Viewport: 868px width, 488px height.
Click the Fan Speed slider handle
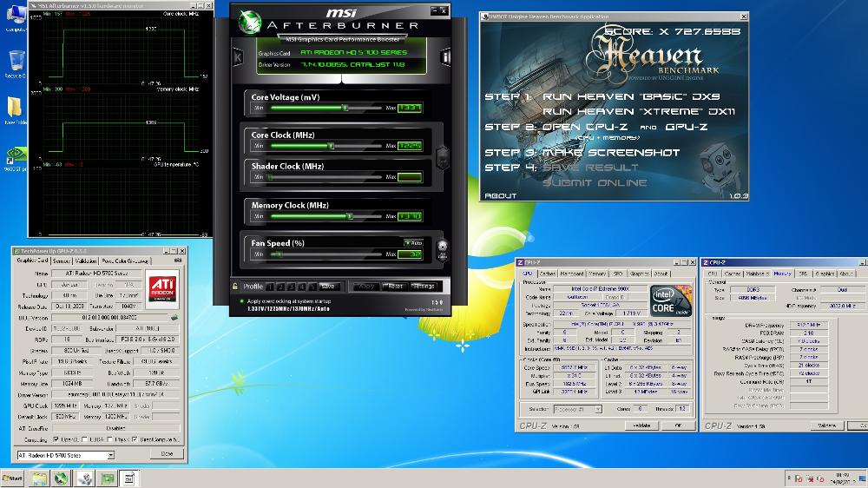279,254
